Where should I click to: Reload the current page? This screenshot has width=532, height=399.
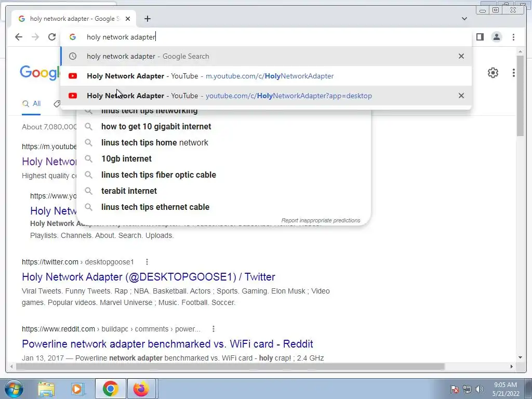click(x=51, y=37)
